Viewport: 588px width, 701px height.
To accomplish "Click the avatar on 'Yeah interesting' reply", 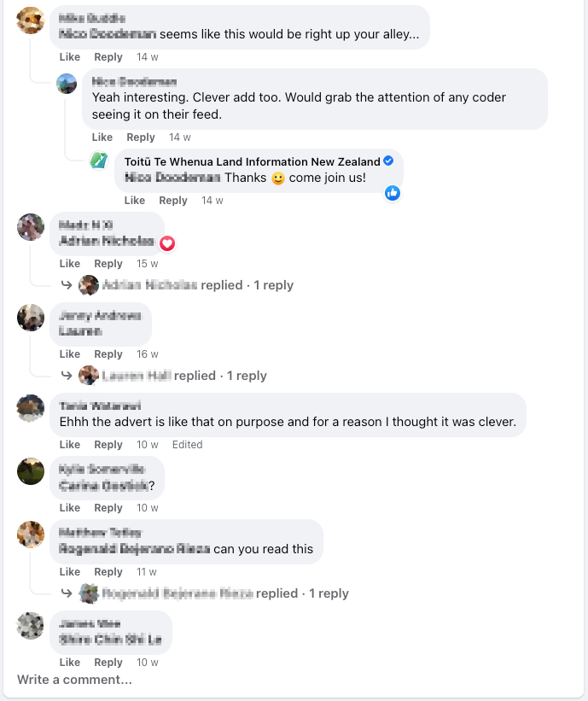I will tap(67, 84).
